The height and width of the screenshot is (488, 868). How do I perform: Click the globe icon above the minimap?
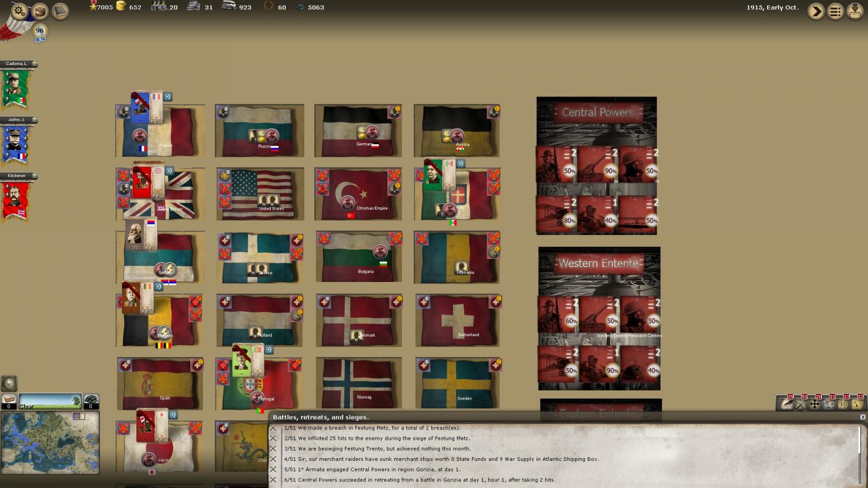9,383
